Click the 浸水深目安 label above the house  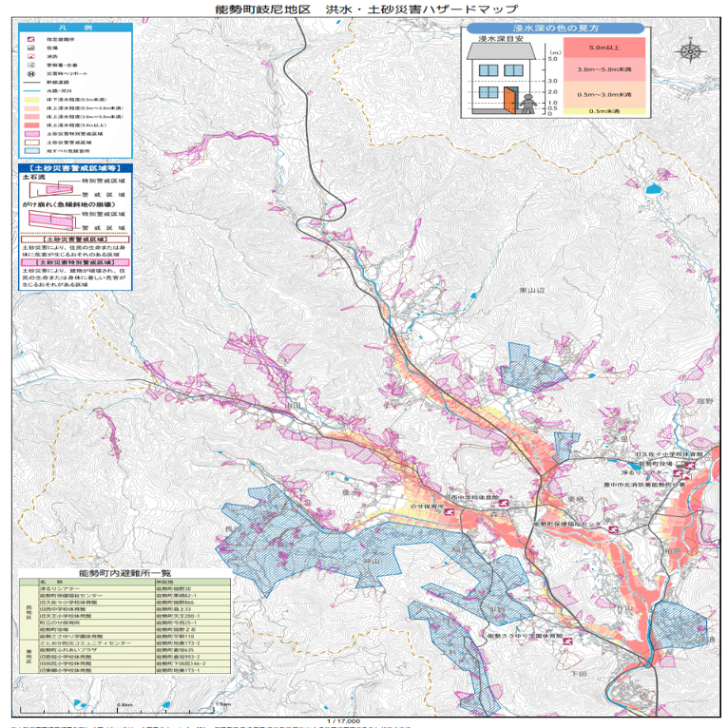501,39
